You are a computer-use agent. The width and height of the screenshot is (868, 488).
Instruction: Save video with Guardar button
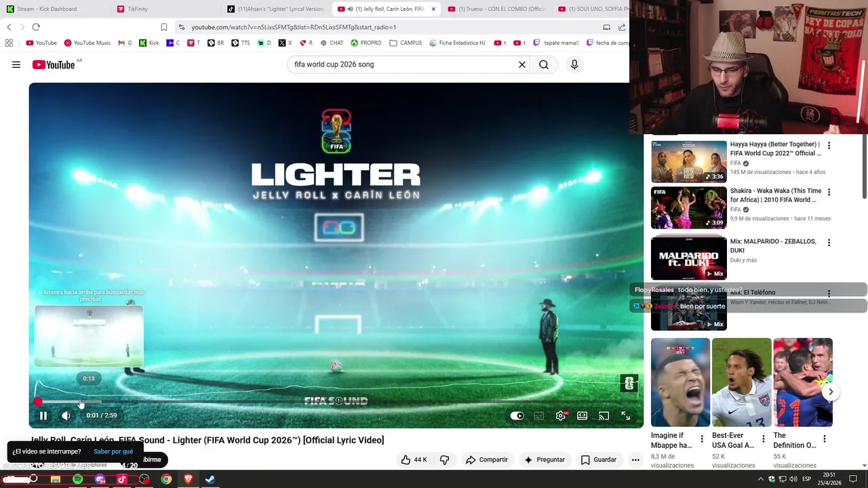pyautogui.click(x=599, y=460)
